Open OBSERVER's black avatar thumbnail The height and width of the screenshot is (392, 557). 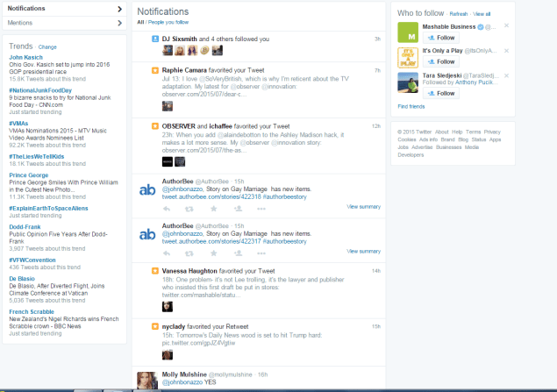(168, 162)
